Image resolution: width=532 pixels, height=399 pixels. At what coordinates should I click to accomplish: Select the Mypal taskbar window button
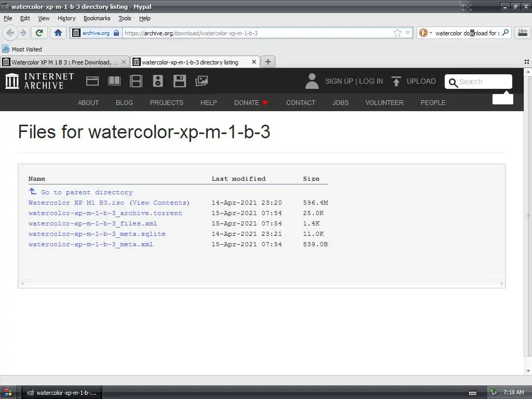[x=62, y=393]
